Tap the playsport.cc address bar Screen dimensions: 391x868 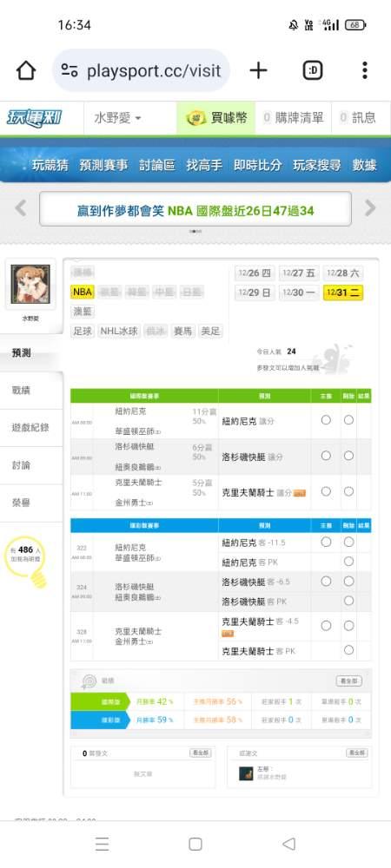click(142, 70)
